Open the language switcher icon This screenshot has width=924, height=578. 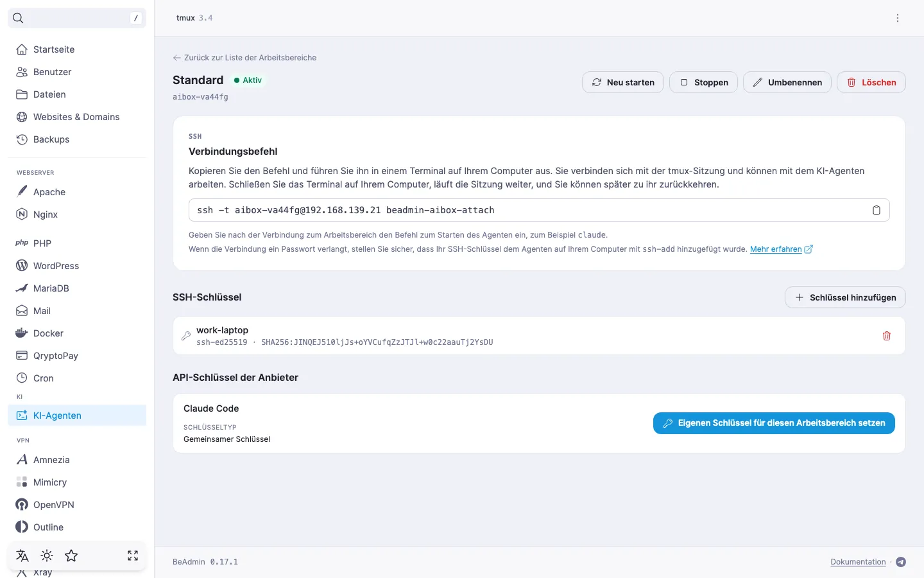22,556
